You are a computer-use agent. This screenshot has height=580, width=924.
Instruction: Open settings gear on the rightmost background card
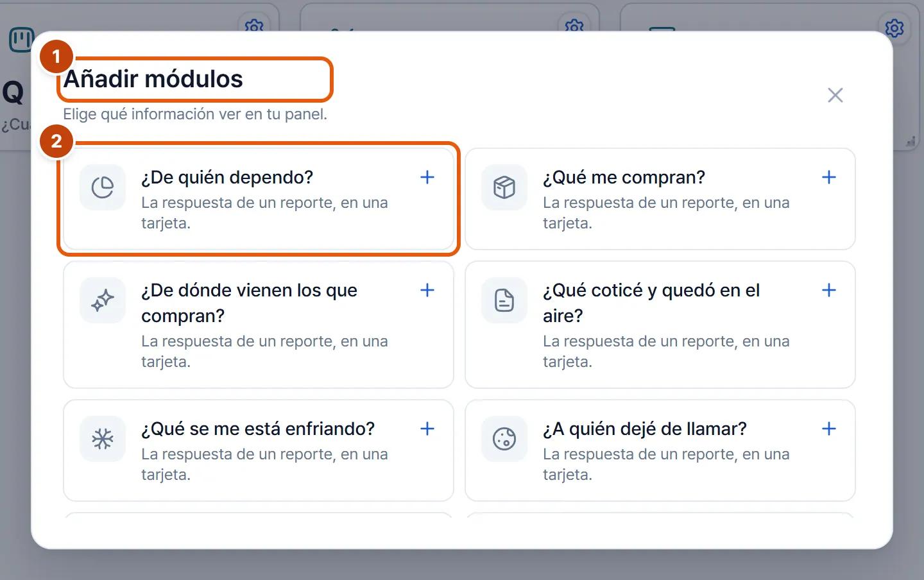pyautogui.click(x=894, y=28)
